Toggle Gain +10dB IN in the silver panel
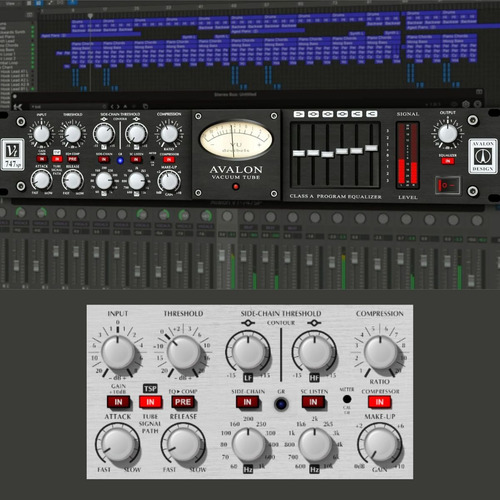Image resolution: width=500 pixels, height=500 pixels. point(118,402)
